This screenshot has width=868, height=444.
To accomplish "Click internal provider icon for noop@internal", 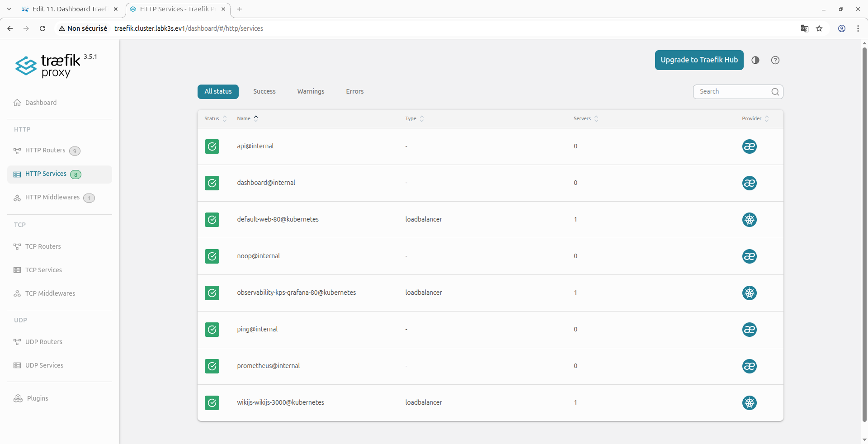I will [750, 256].
